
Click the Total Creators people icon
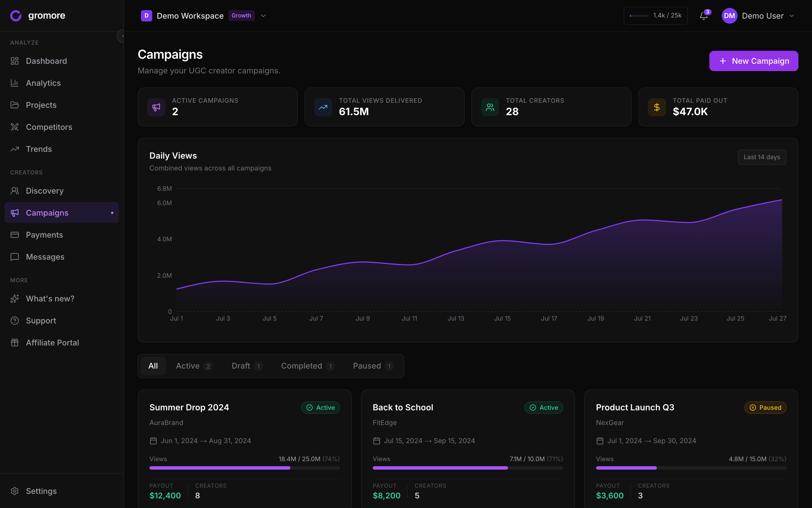[490, 107]
